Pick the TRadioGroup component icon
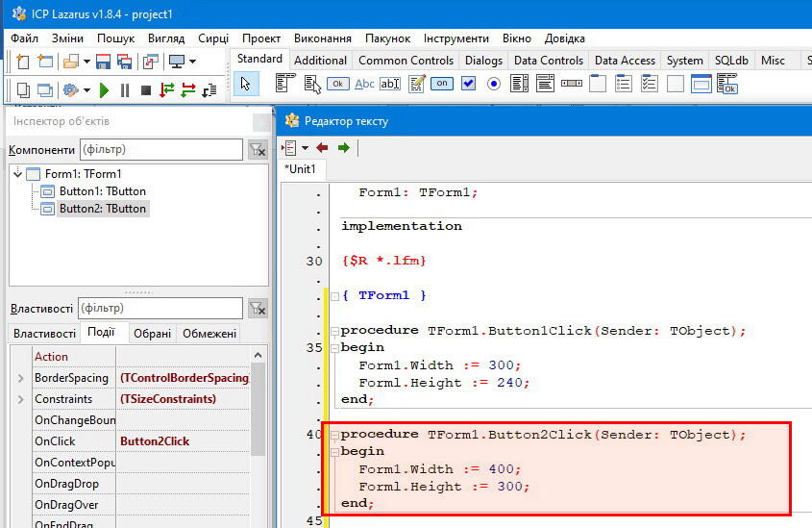This screenshot has height=528, width=812. pos(624,84)
